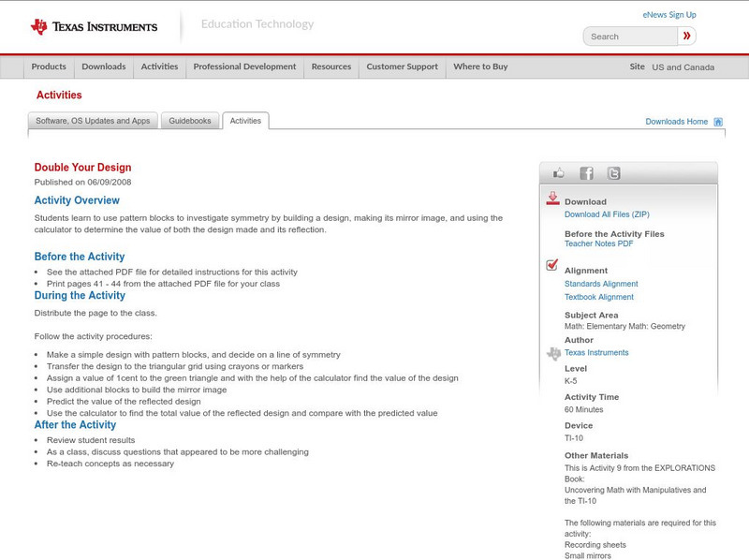Share the activity on Twitter
This screenshot has height=560, width=749.
coord(613,173)
